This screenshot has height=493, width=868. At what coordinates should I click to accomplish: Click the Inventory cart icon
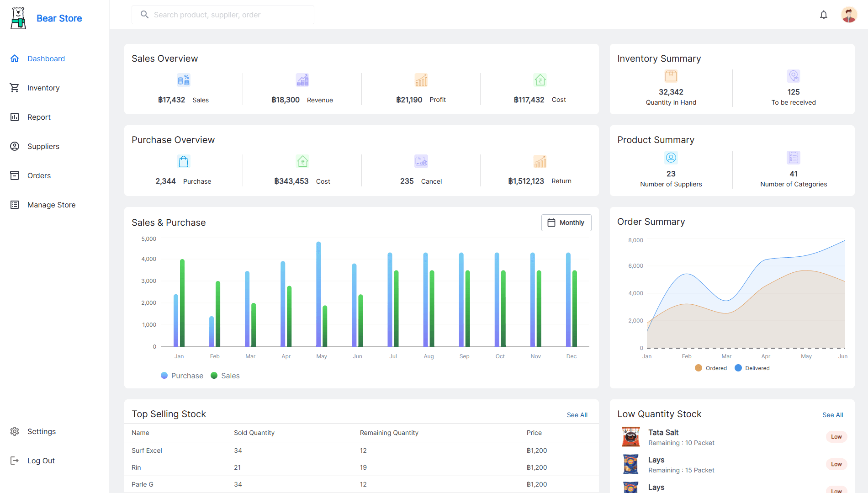coord(15,88)
